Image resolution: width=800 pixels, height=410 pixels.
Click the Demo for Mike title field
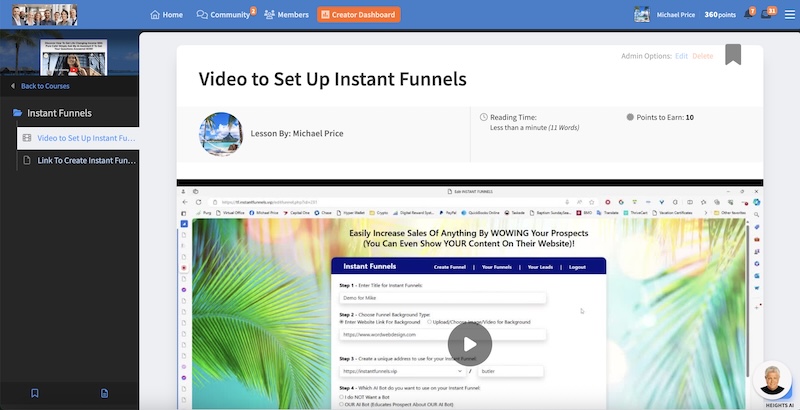click(x=443, y=298)
